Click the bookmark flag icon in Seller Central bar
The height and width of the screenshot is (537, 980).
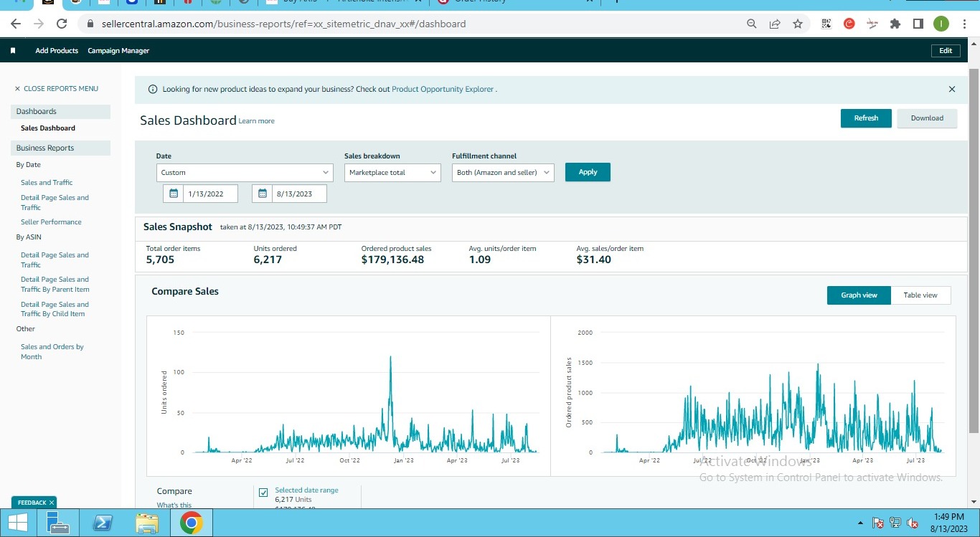pos(13,51)
